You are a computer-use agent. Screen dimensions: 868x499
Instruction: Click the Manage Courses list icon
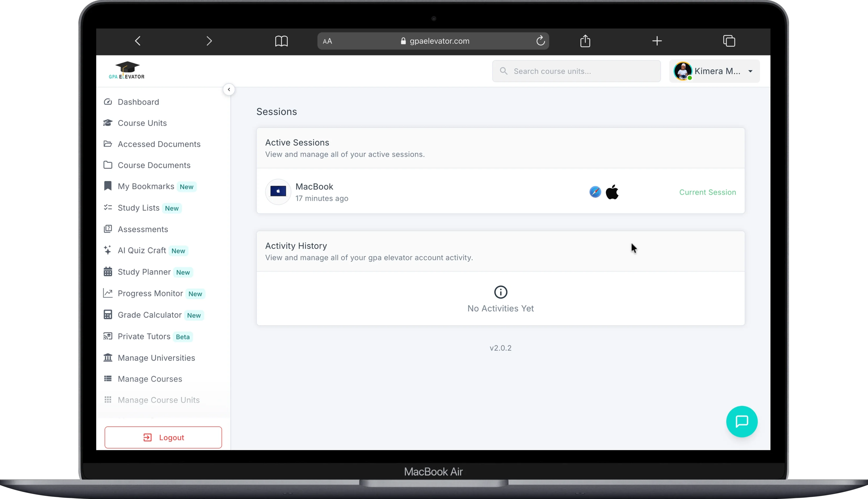pos(108,378)
